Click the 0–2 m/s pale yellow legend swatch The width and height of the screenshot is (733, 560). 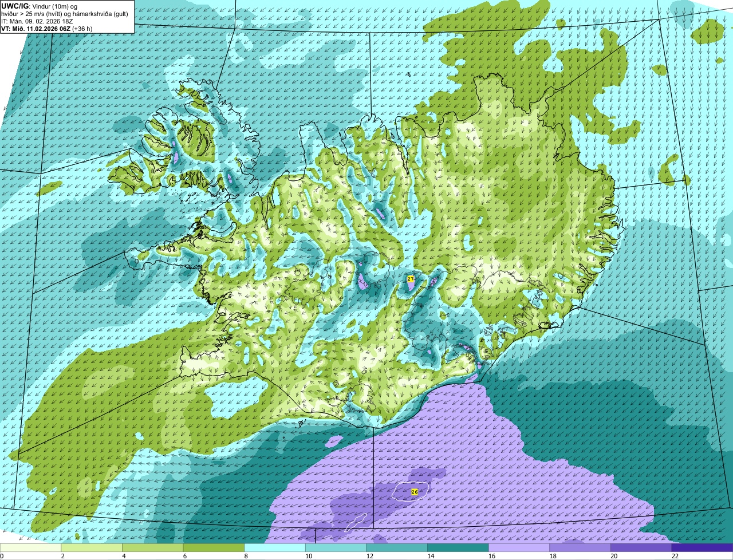pos(30,547)
